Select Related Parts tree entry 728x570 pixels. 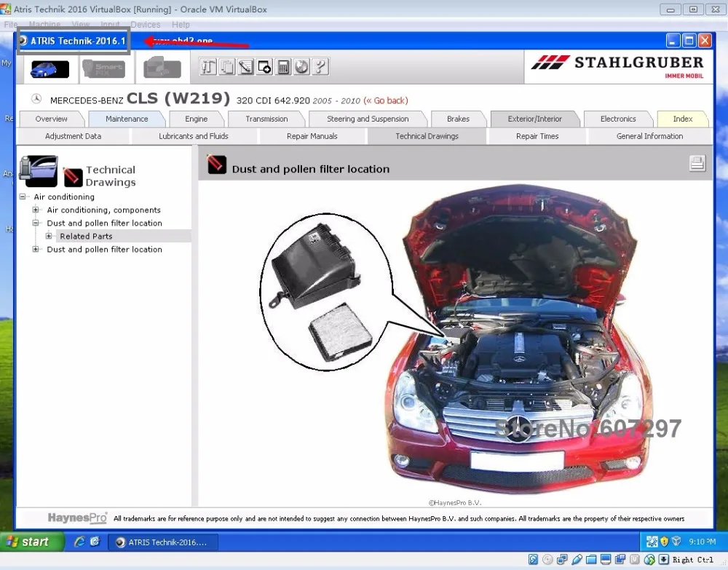(86, 237)
